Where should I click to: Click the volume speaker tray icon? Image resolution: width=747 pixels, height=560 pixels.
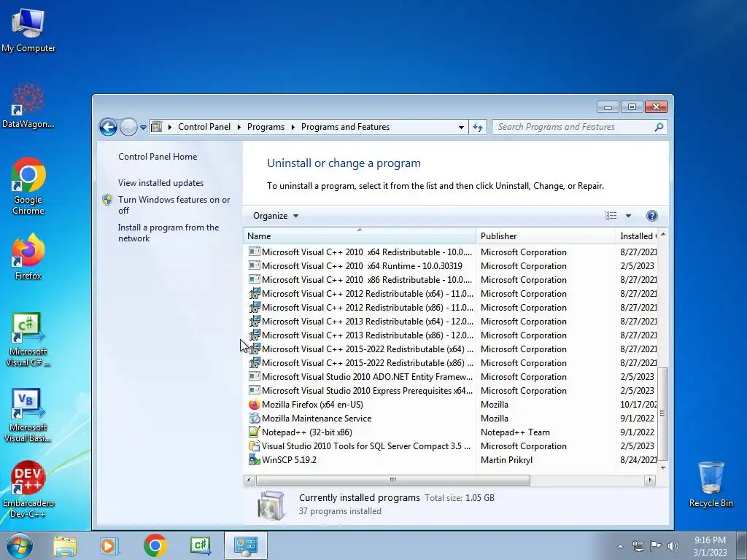pos(673,546)
